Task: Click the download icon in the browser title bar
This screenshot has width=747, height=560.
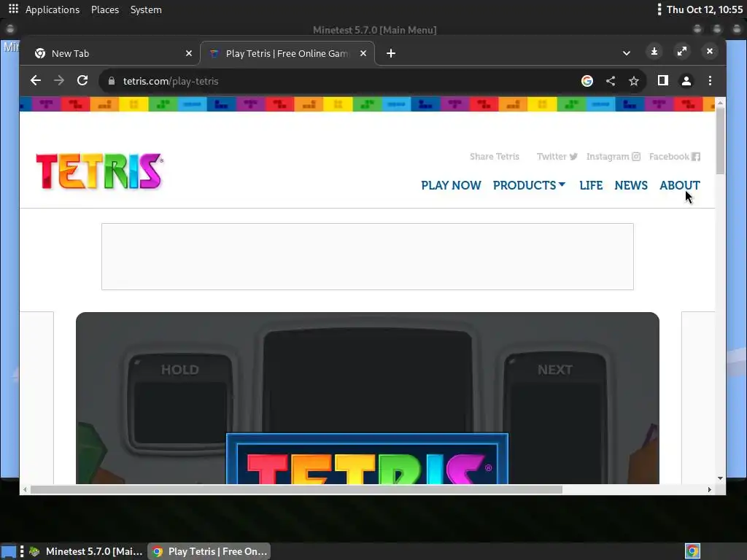Action: click(x=654, y=51)
